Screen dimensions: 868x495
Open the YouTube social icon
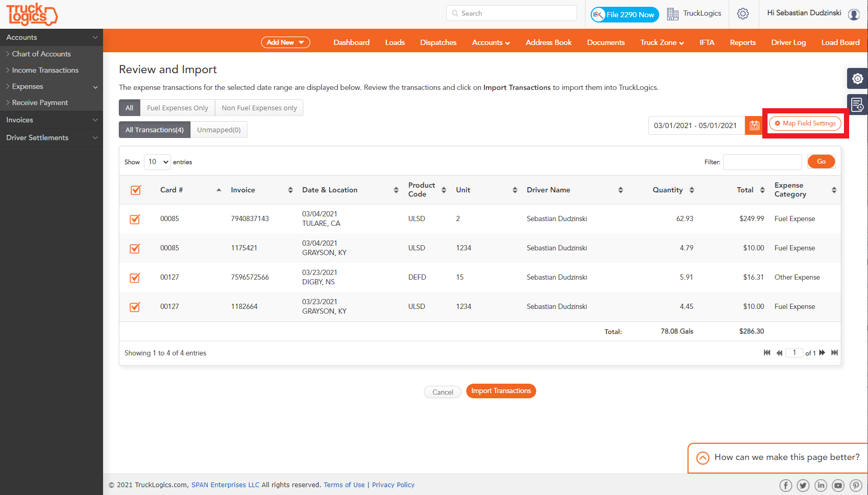coord(838,486)
